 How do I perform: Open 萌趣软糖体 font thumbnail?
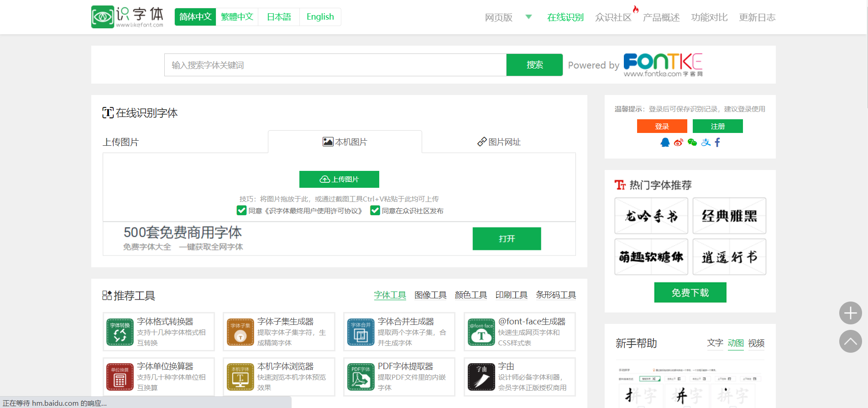point(651,257)
